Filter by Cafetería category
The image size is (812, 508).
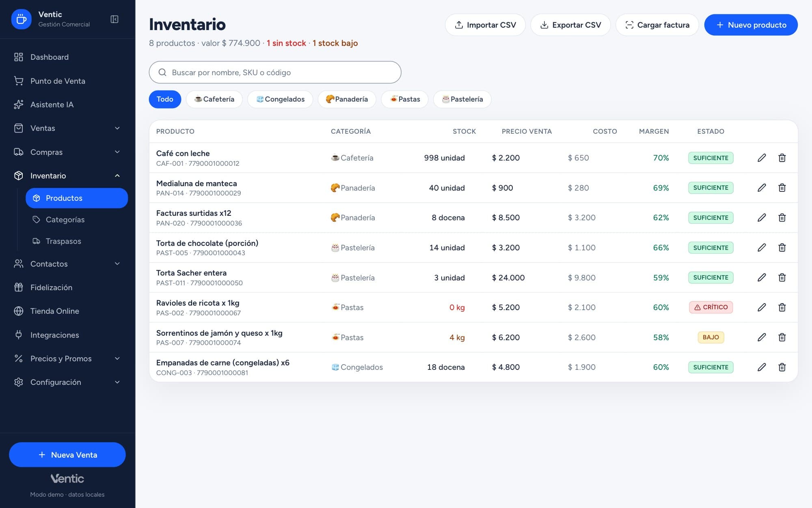[214, 99]
